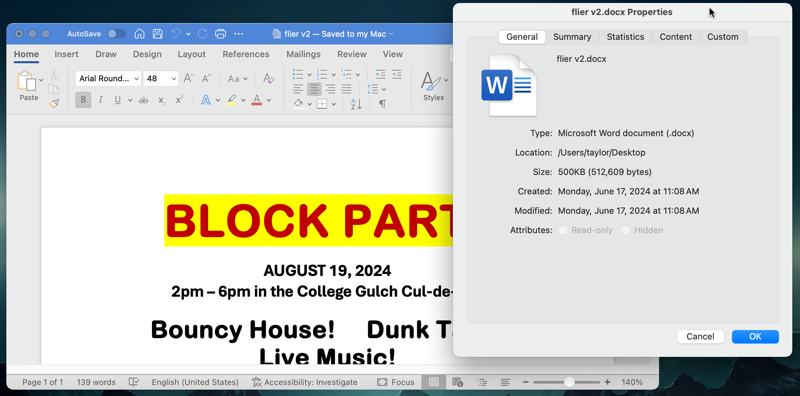Click the spelling check book icon in status bar

134,382
